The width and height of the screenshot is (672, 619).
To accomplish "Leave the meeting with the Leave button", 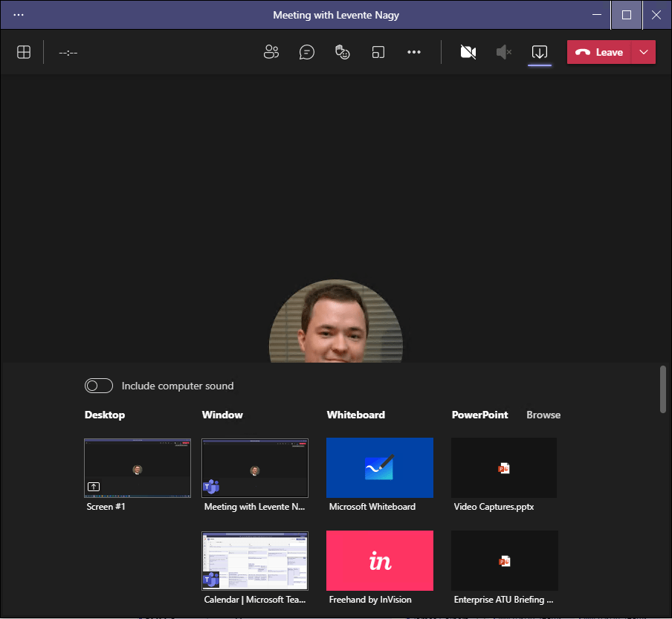I will click(x=599, y=52).
